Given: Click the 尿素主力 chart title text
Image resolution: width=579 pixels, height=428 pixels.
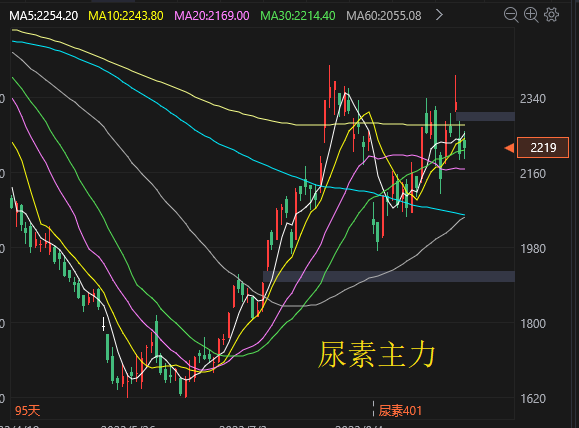Looking at the screenshot, I should 377,355.
